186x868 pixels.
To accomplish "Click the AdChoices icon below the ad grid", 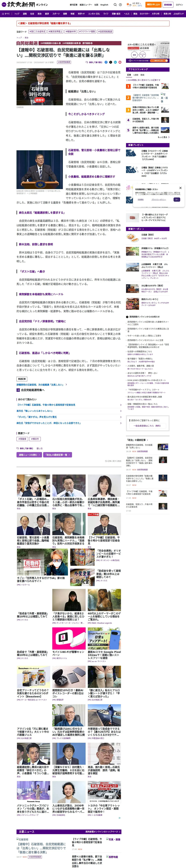I will (x=120, y=818).
